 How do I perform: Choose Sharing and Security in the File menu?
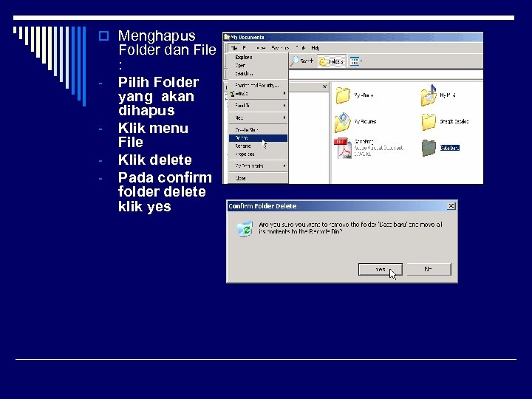pos(258,85)
